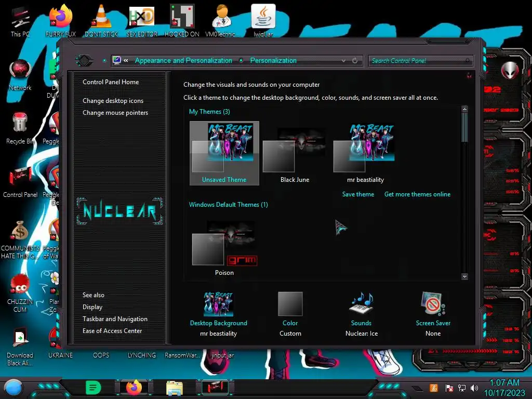Screen dimensions: 532x399
Task: Click the help icon in window corner
Action: pos(469,75)
